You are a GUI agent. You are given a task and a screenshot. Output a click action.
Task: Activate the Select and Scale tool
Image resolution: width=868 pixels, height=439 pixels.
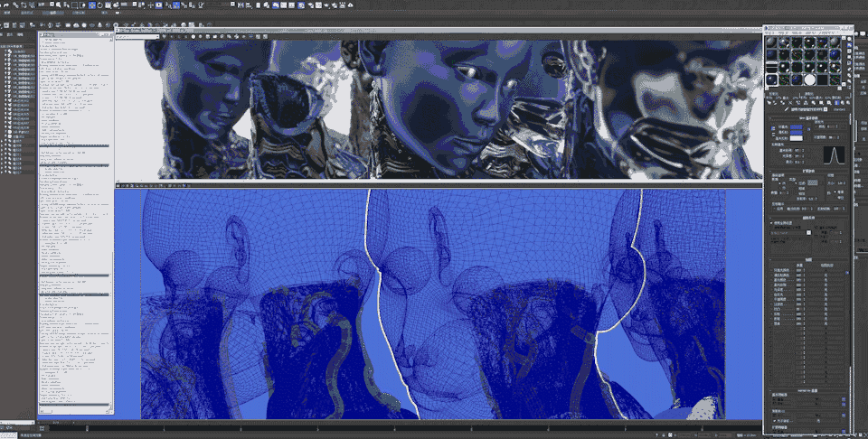pyautogui.click(x=108, y=5)
